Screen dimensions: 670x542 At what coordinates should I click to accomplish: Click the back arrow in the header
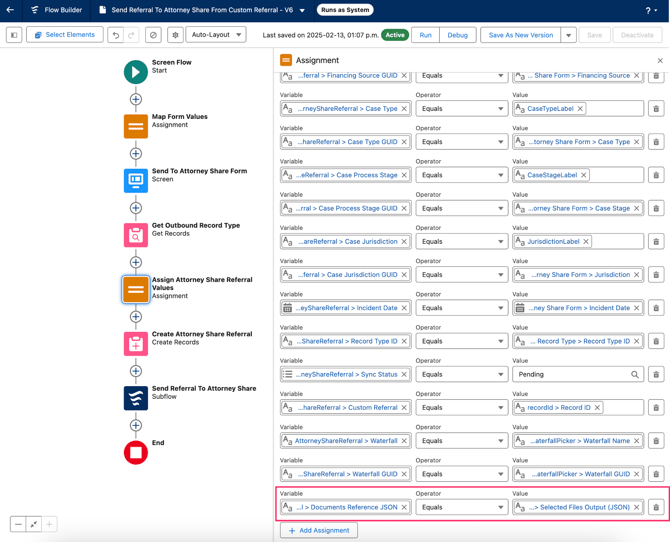tap(11, 10)
